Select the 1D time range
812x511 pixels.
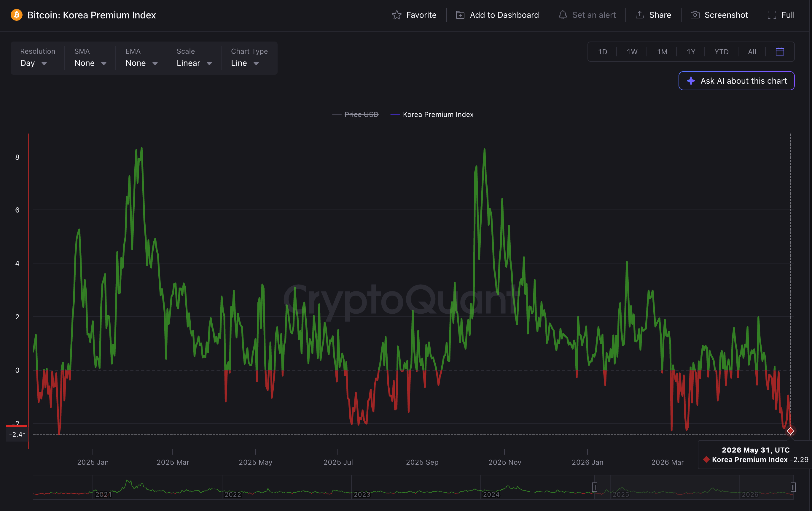point(602,52)
